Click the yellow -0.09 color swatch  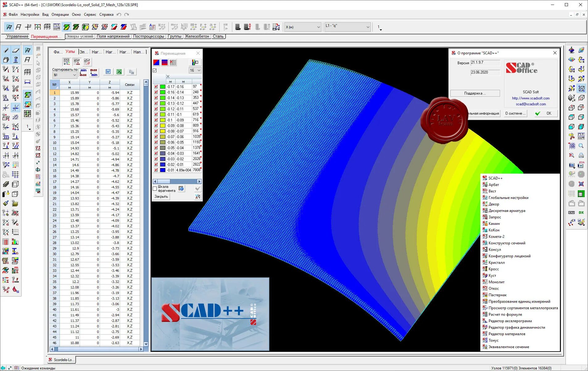[x=163, y=126]
